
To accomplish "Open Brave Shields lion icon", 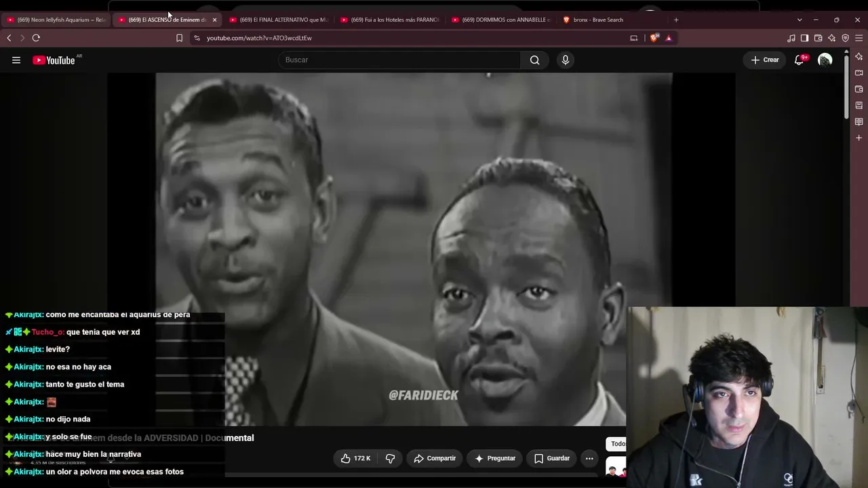I will [654, 38].
